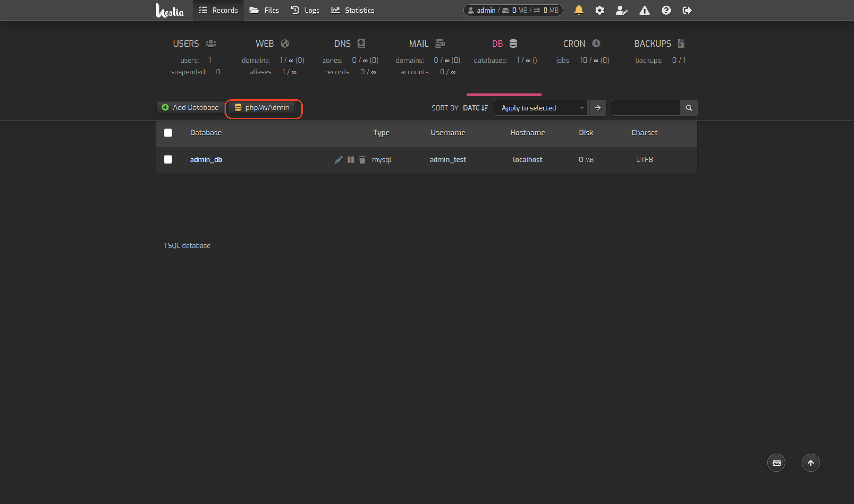Click the Add Database button
Screen dimensions: 854x504
[x=190, y=108]
